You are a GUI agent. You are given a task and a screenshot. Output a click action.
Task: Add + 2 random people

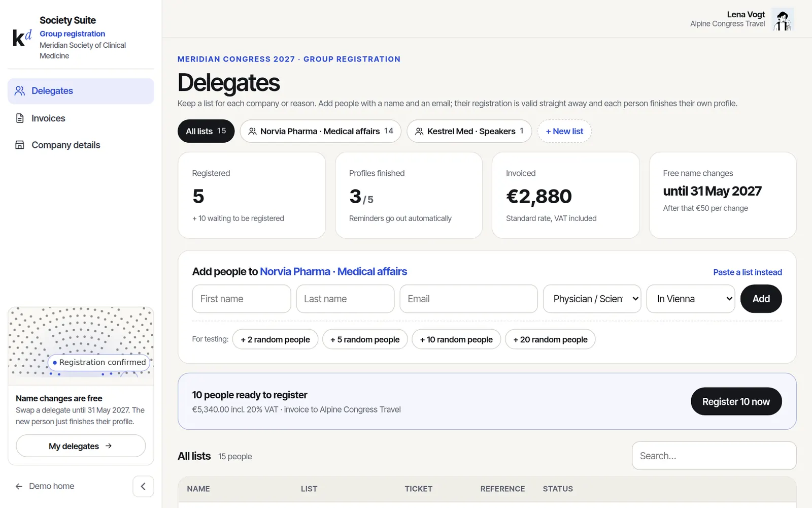(x=275, y=339)
